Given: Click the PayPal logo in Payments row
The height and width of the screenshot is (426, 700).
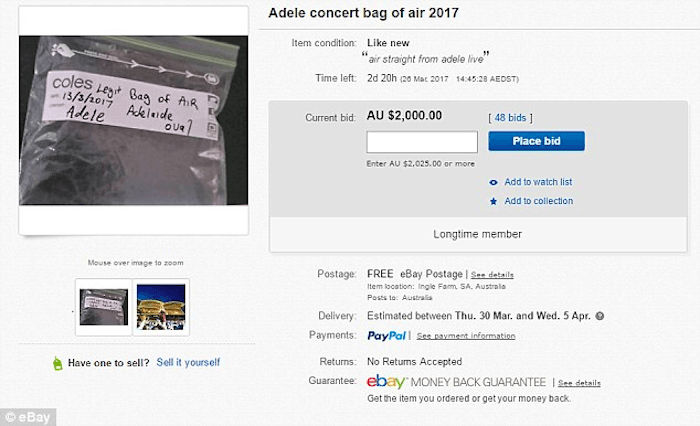Looking at the screenshot, I should tap(387, 335).
